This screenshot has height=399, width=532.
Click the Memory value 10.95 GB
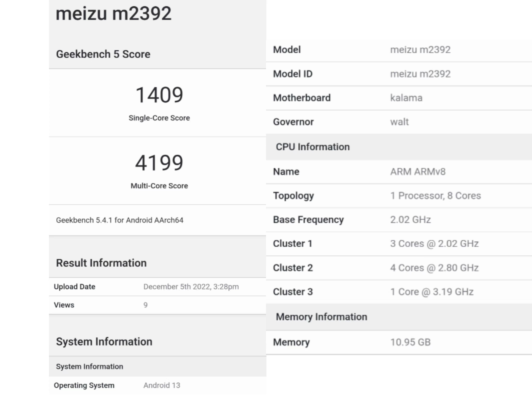(x=410, y=342)
